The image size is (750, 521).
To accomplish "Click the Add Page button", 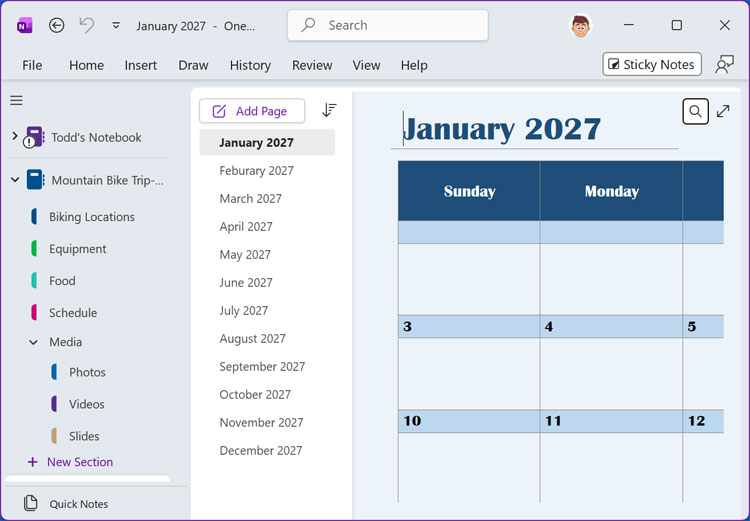I will click(x=252, y=111).
